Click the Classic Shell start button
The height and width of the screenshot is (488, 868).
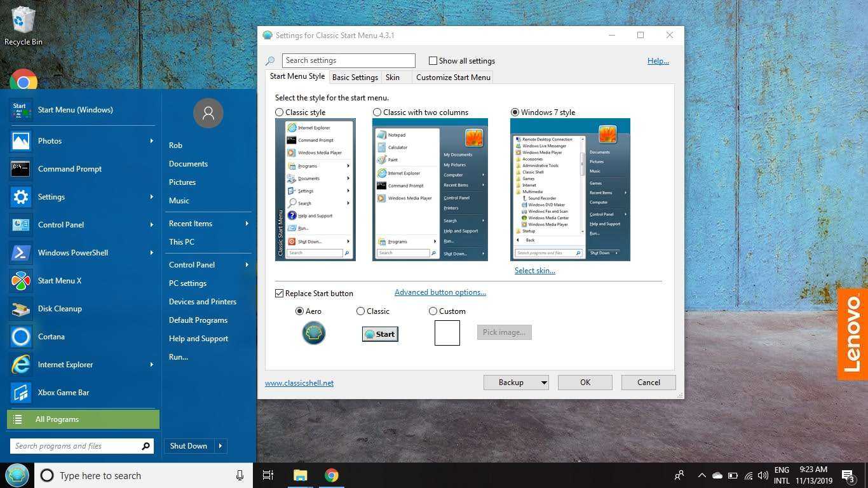click(x=17, y=475)
